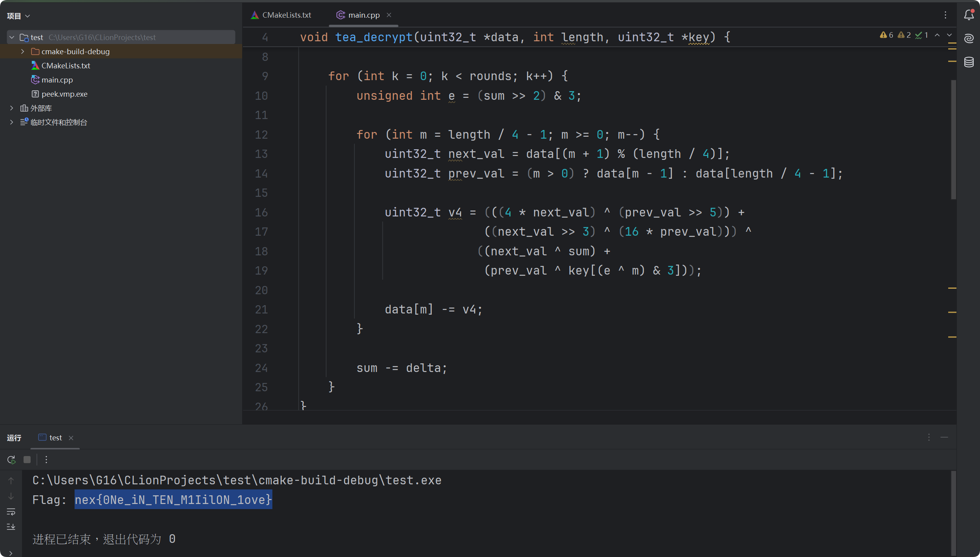
Task: Open main.cpp from project tree
Action: pyautogui.click(x=57, y=80)
